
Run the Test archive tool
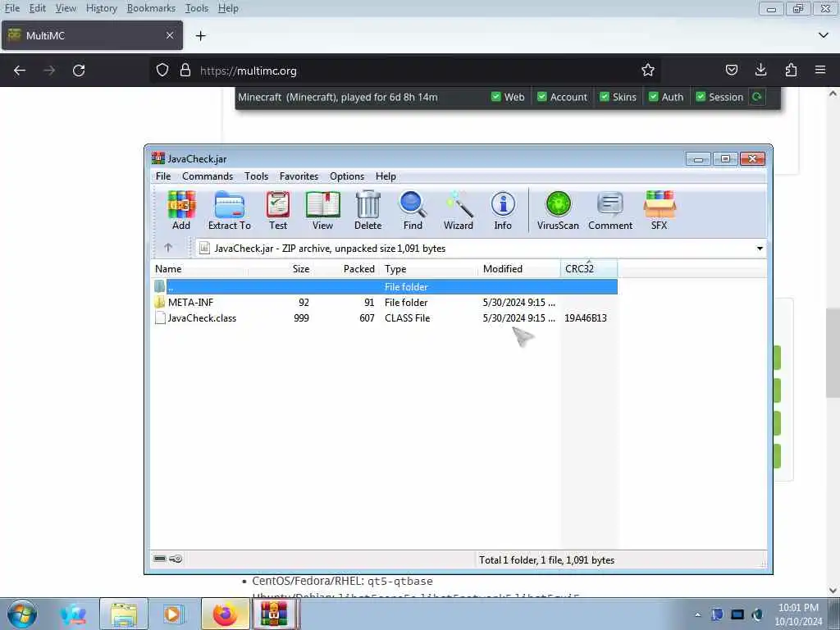[278, 210]
